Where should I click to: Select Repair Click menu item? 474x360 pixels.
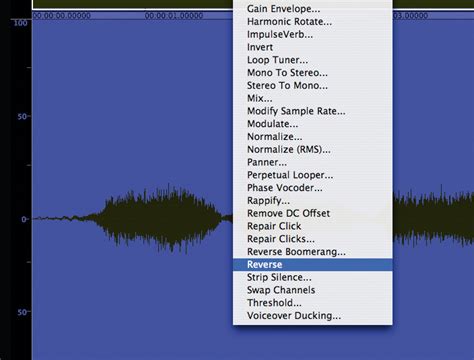click(x=312, y=226)
